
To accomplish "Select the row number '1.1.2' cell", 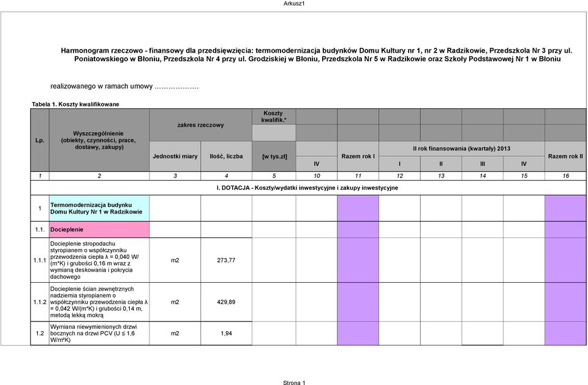I will (40, 302).
